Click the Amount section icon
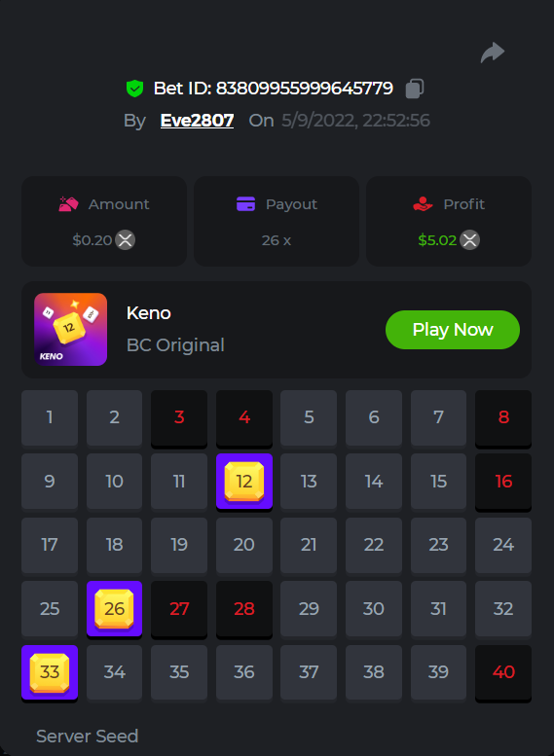554x756 pixels. (68, 204)
